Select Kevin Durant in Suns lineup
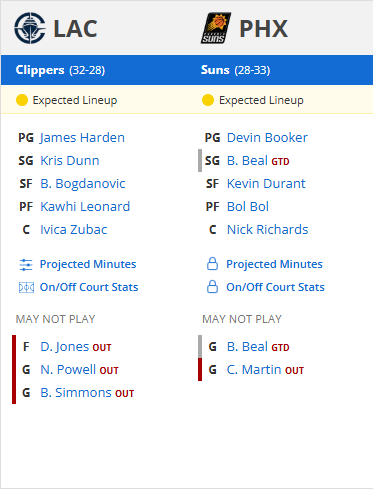The width and height of the screenshot is (373, 489). (x=266, y=184)
